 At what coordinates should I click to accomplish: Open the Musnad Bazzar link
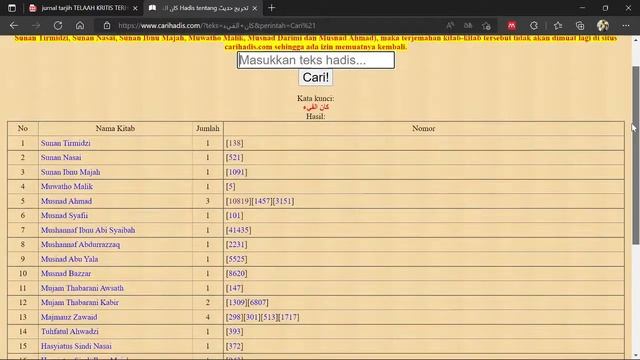(66, 273)
